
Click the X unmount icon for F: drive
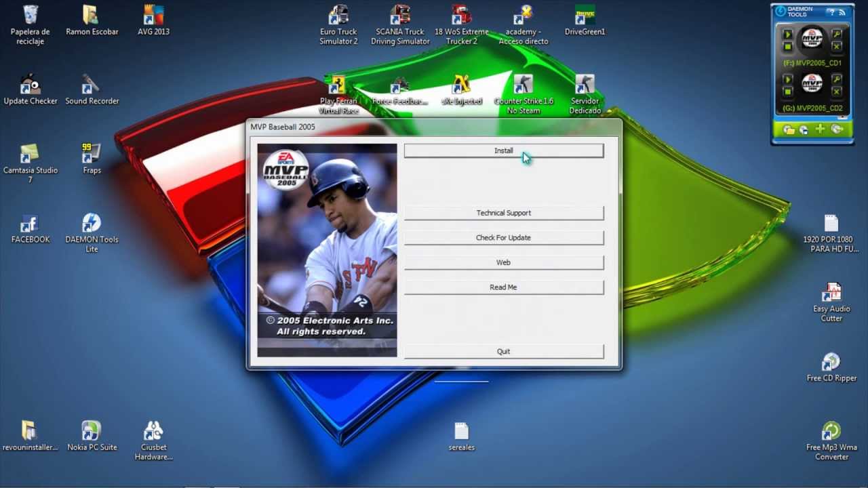[837, 46]
